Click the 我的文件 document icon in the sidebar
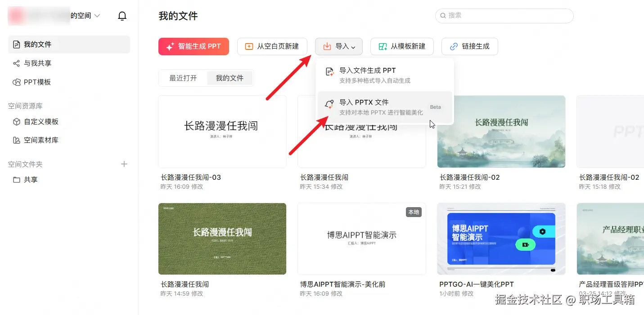The height and width of the screenshot is (315, 644). (x=17, y=44)
